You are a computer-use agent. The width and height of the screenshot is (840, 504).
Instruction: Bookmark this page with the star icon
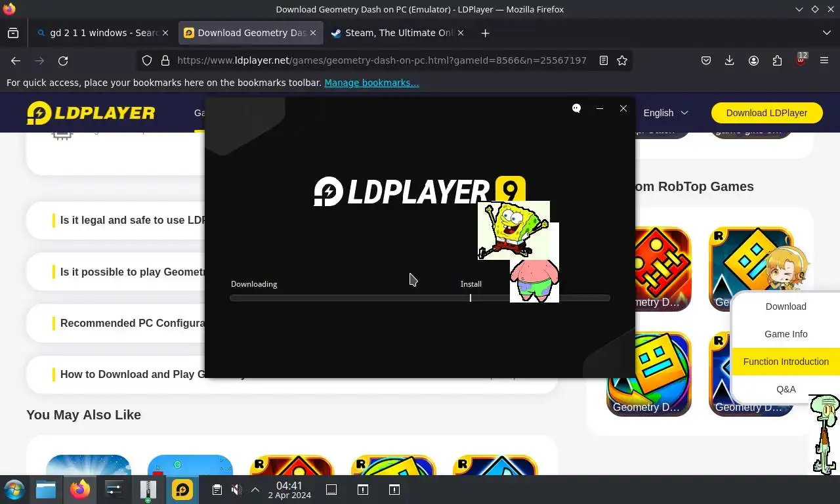(622, 60)
